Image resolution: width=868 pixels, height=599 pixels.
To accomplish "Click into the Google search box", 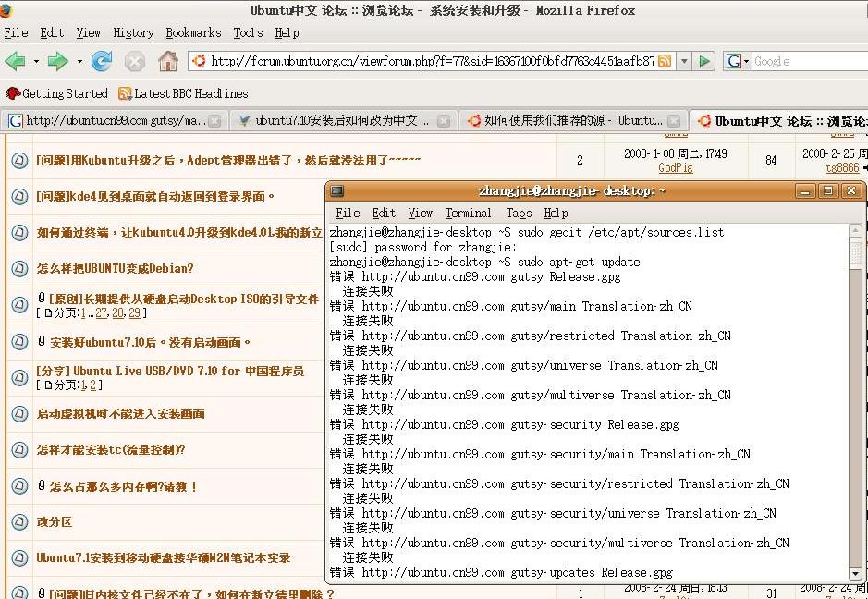I will (x=810, y=61).
